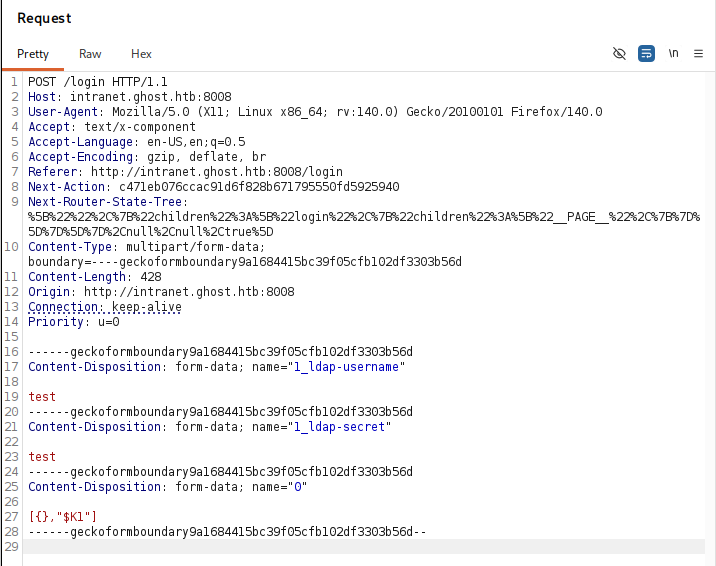This screenshot has height=566, width=716.
Task: Click the [{},"$K1"] payload line
Action: (63, 517)
